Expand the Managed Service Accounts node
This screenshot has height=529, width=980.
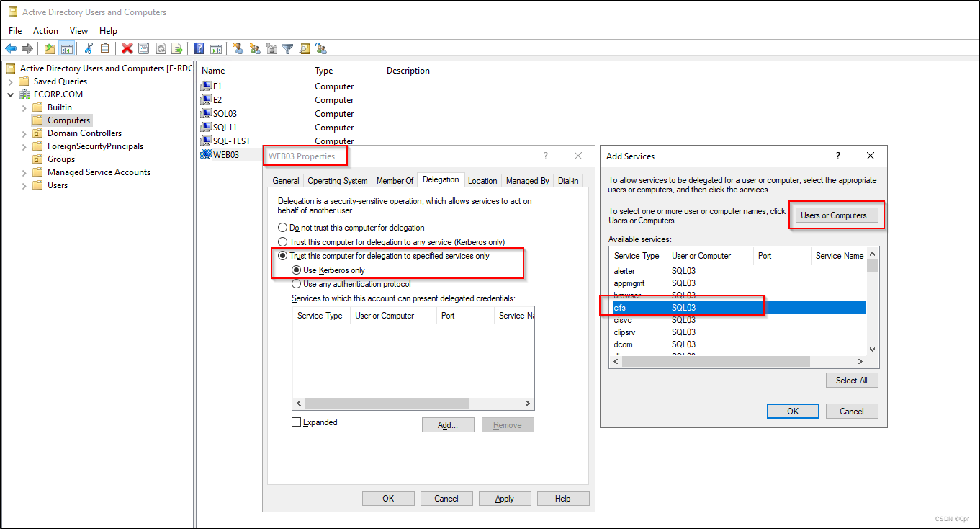click(24, 172)
